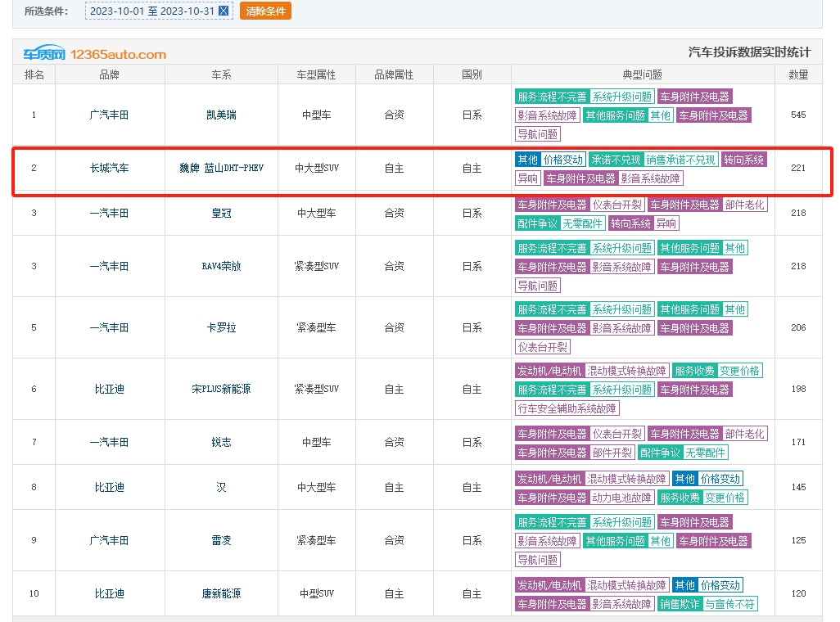The image size is (840, 622).
Task: Open the 车质网 12365auto.com logo
Action: (95, 53)
